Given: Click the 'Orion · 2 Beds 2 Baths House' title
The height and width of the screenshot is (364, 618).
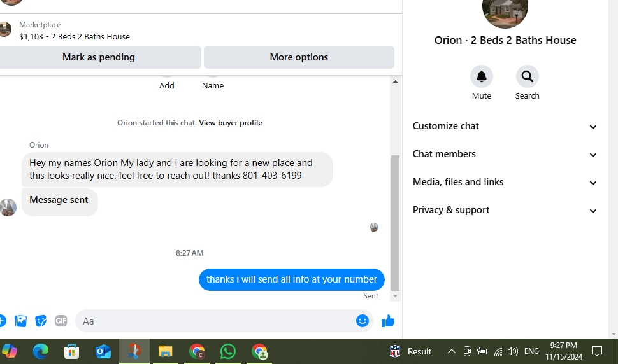Looking at the screenshot, I should (x=505, y=40).
